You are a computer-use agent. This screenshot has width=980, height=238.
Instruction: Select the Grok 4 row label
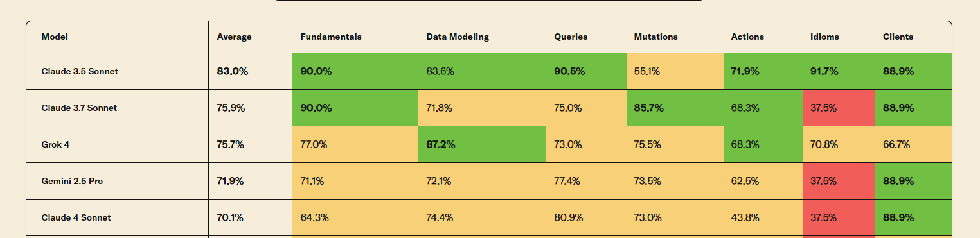(x=55, y=144)
